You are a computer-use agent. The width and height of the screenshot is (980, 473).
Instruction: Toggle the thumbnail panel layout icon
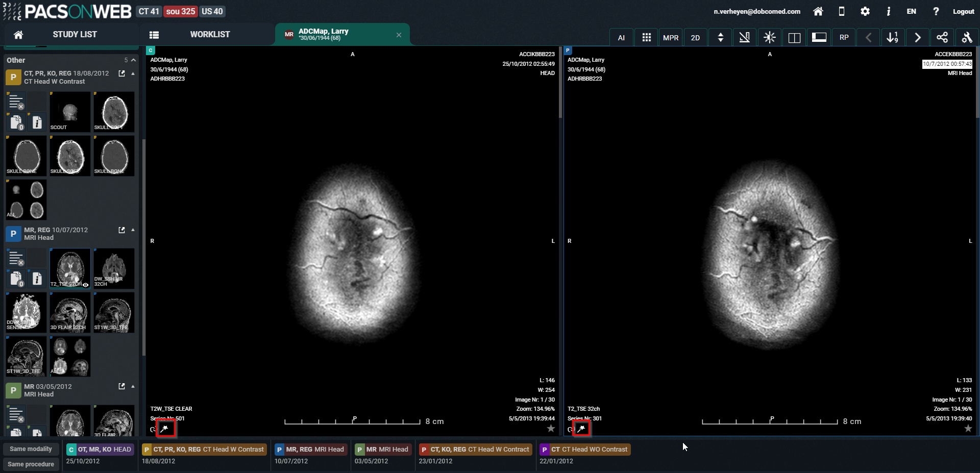[819, 38]
